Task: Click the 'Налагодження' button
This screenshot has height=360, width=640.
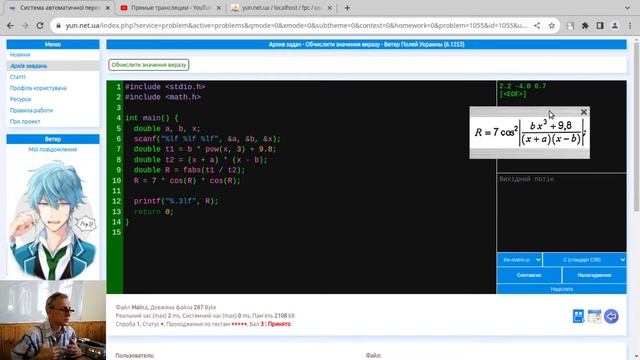Action: point(594,275)
